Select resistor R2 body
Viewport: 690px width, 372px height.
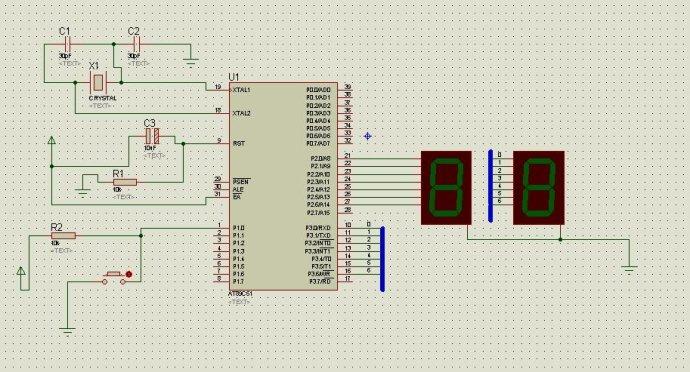coord(63,236)
